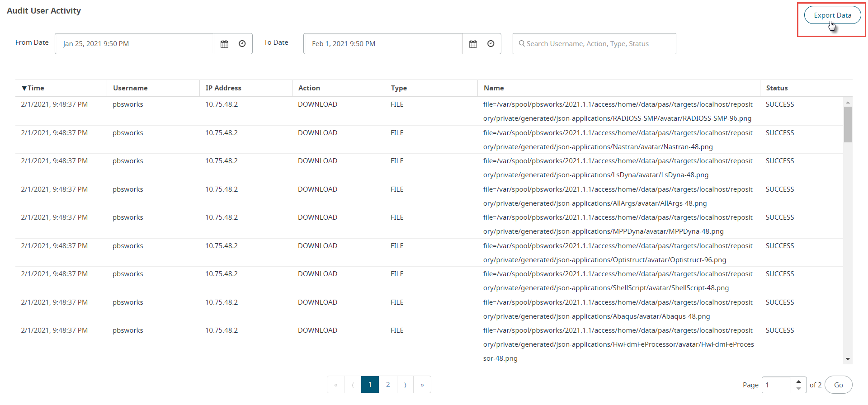Jump to first page double arrow

tap(335, 385)
